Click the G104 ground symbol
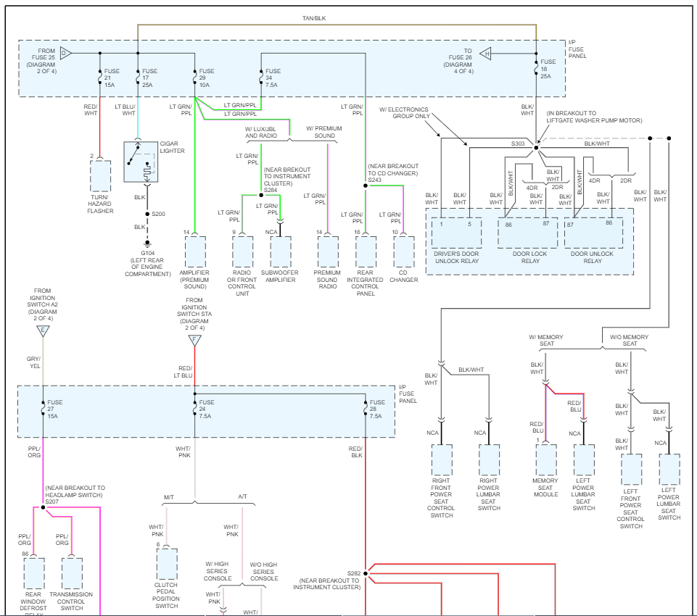697x616 pixels. pos(147,244)
